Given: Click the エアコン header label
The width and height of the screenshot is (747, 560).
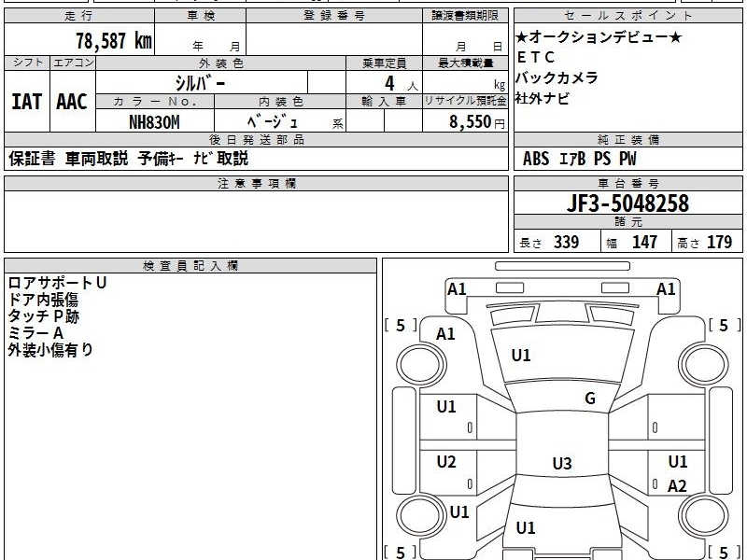Looking at the screenshot, I should (73, 63).
